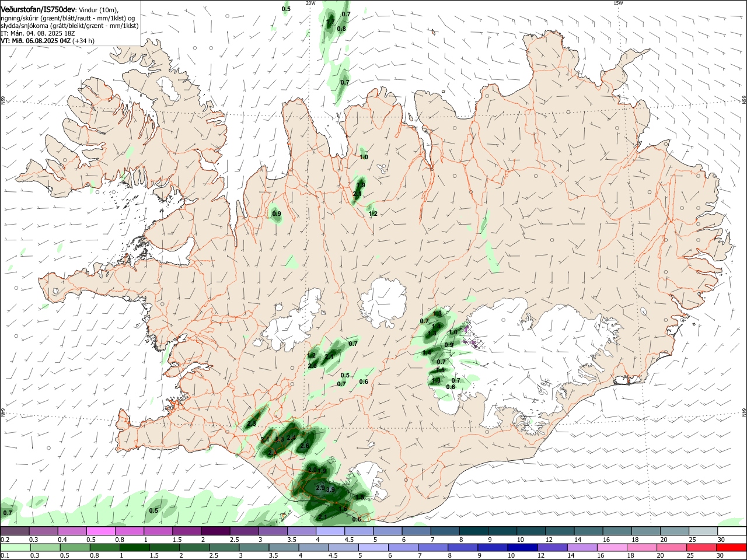Click the '2.9' rainfall value on the map

point(320,488)
